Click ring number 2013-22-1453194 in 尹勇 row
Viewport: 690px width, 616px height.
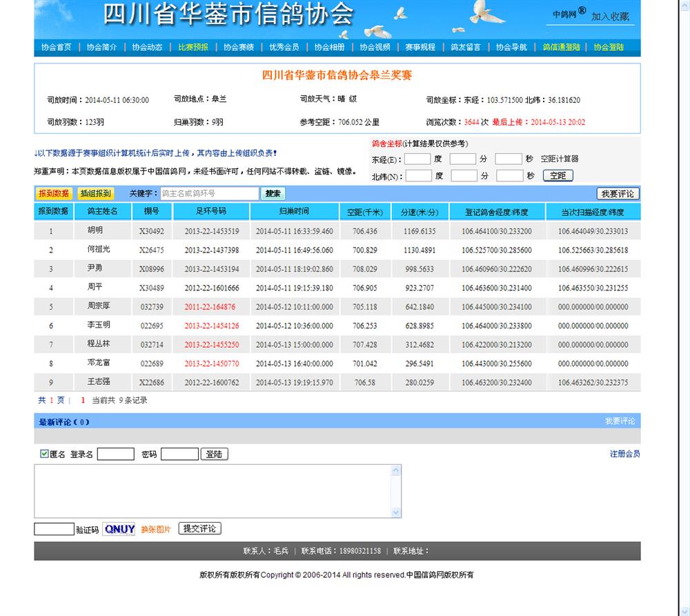[212, 269]
